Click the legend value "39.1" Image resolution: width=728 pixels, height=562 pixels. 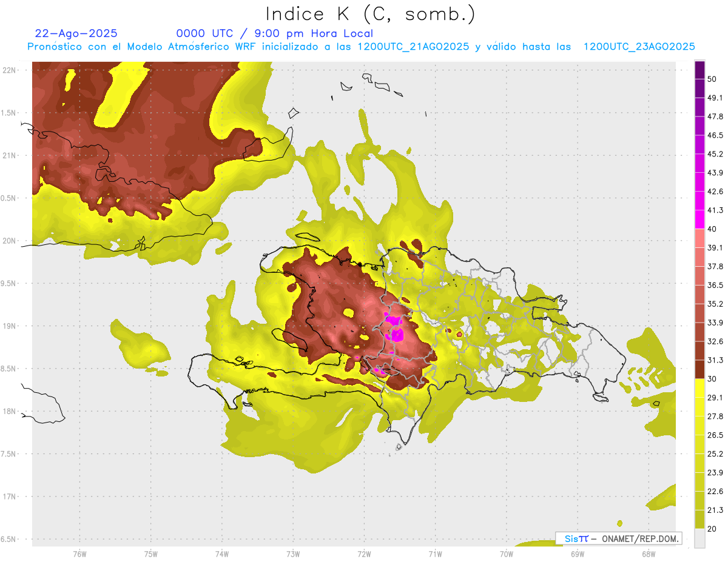point(715,247)
